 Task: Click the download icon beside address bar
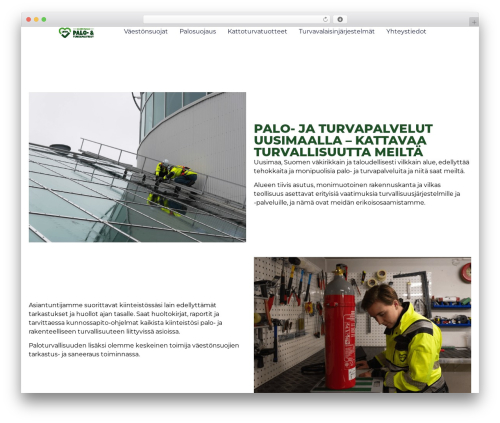[x=340, y=20]
